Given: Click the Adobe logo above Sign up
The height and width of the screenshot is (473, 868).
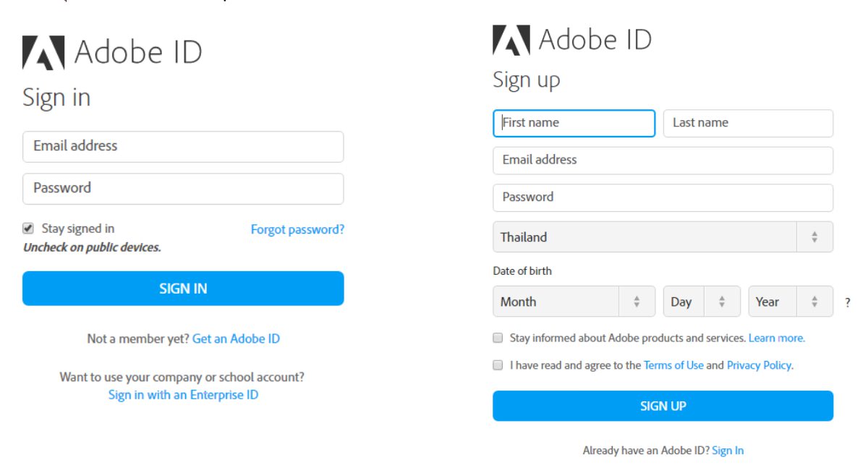Looking at the screenshot, I should [x=511, y=41].
